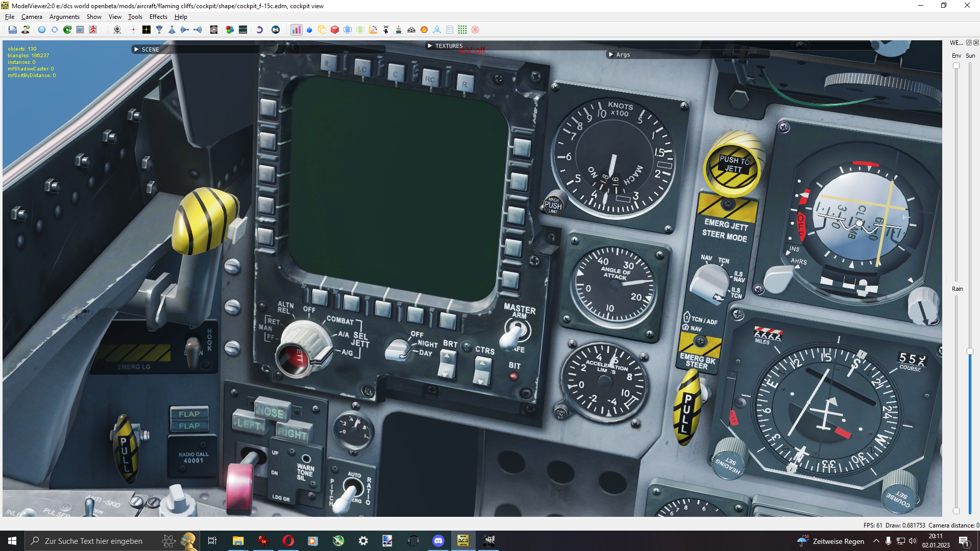
Task: Click the ship toolbar icon
Action: 399,30
